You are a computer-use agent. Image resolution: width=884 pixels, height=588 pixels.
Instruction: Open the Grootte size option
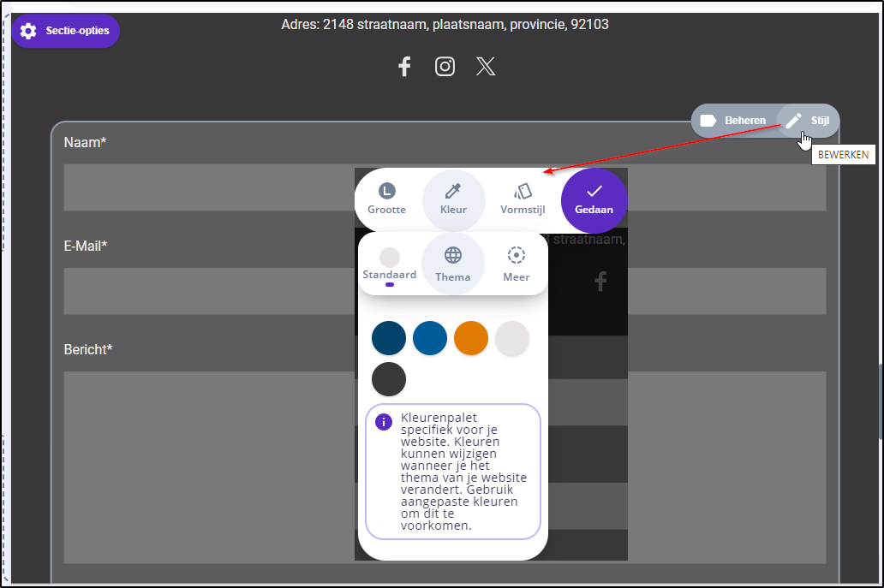pyautogui.click(x=387, y=199)
